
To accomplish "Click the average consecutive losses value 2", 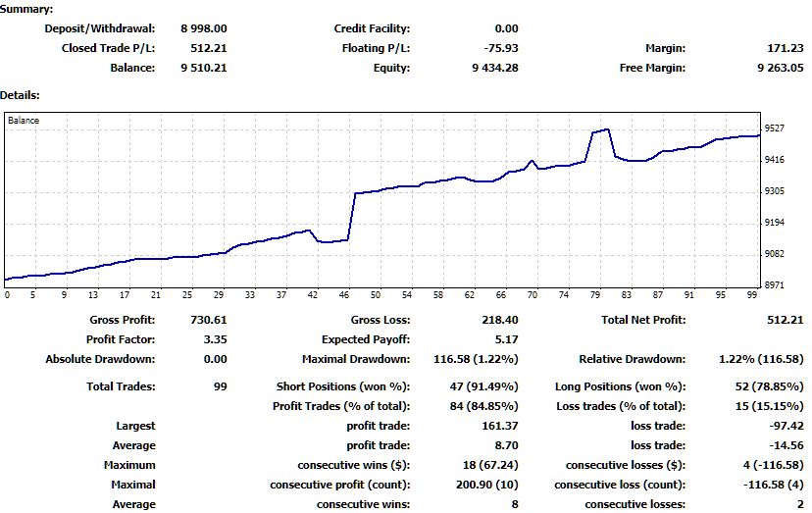I will [x=800, y=505].
